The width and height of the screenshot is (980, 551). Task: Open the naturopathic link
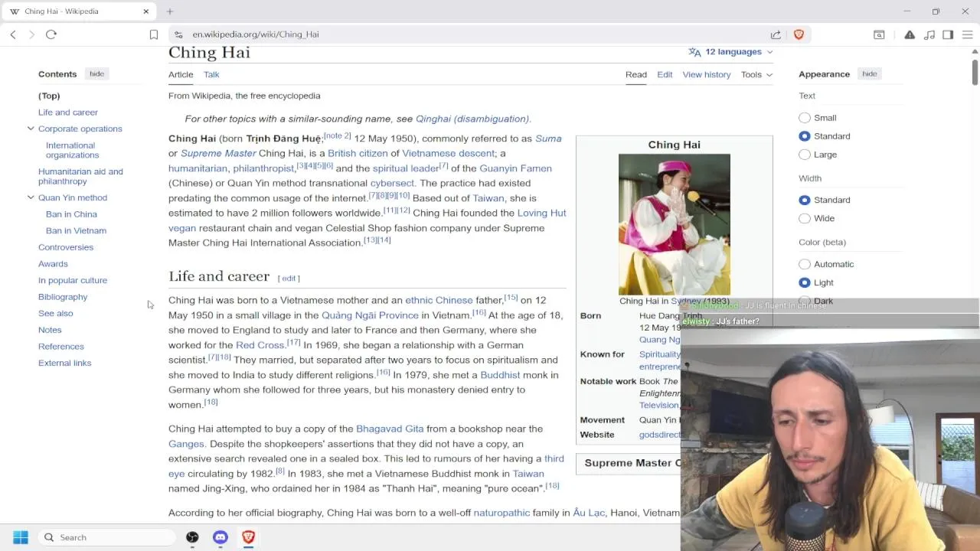[x=501, y=513]
